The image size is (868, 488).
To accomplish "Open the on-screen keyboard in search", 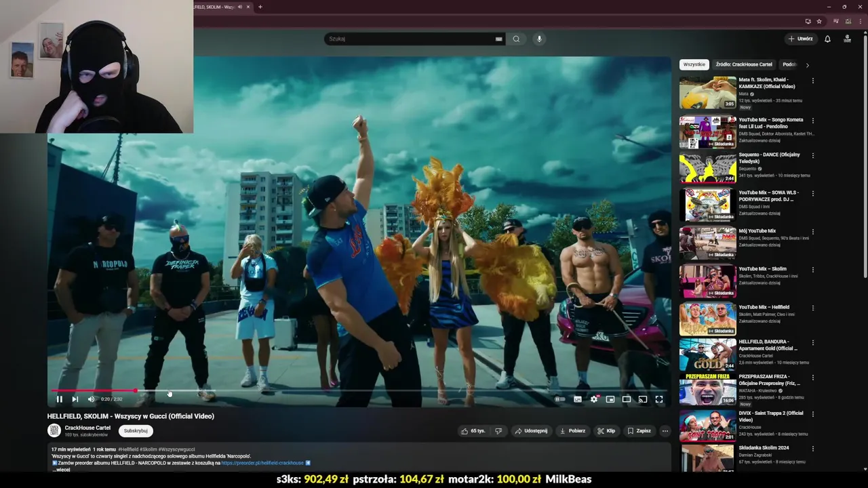I will (x=499, y=39).
